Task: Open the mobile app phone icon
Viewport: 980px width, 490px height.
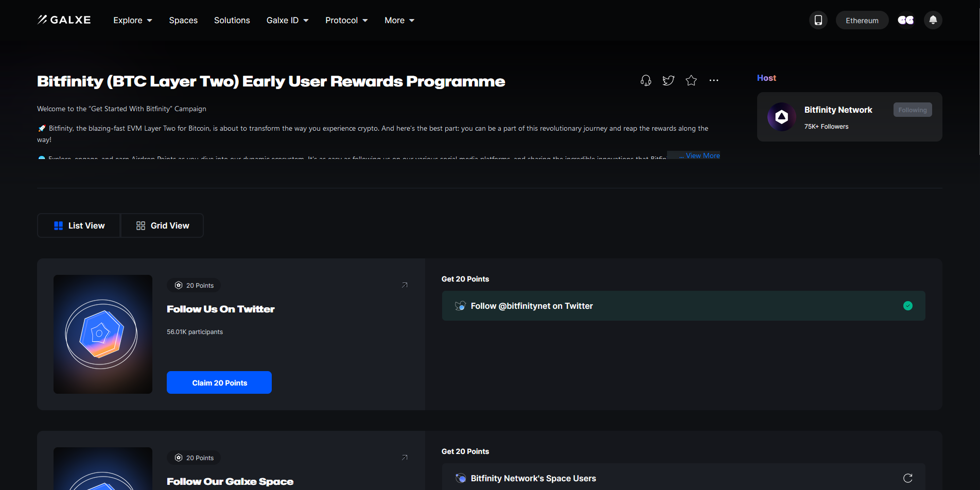Action: coord(818,20)
